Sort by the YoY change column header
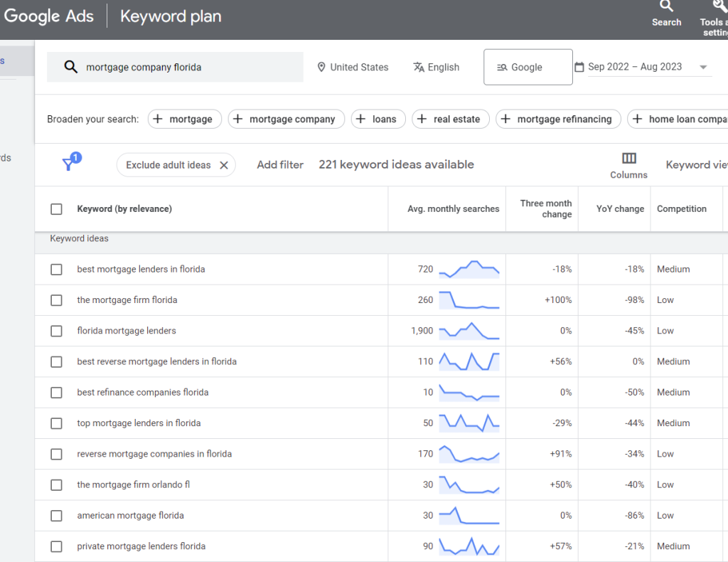The image size is (728, 562). pyautogui.click(x=620, y=209)
